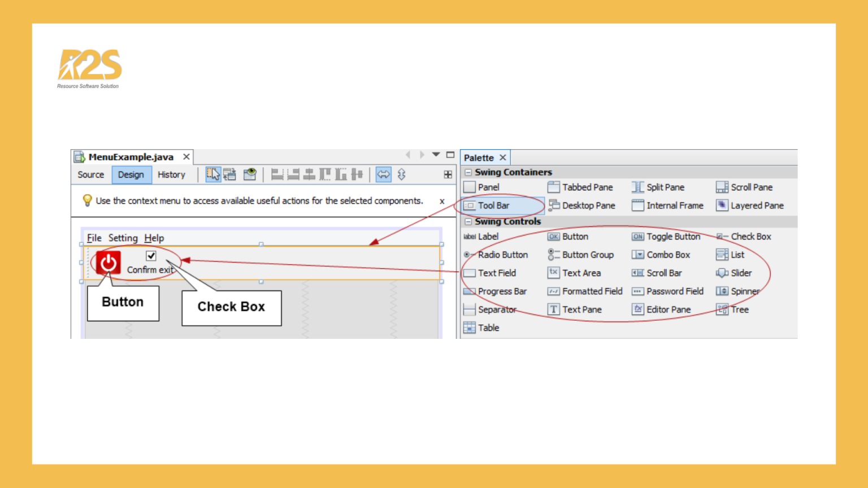
Task: Dismiss the context menu hint message
Action: (442, 201)
